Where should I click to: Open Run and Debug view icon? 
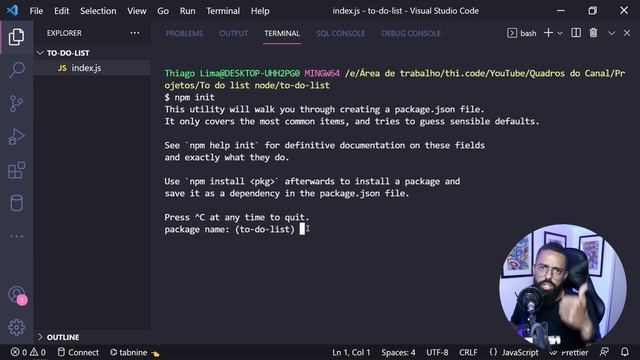pos(16,137)
